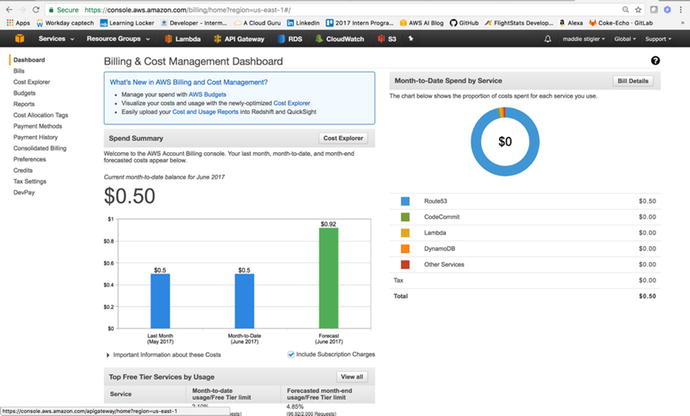Open the S3 shortcut in navbar

(x=388, y=39)
